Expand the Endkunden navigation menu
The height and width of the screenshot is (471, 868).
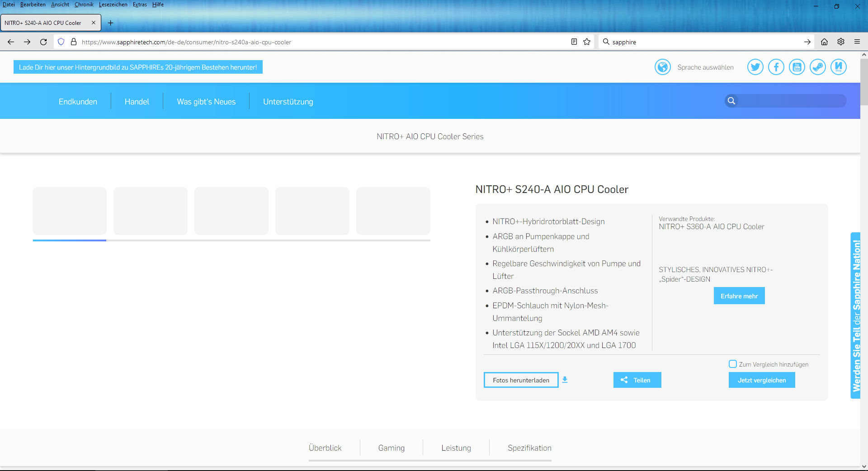tap(78, 102)
